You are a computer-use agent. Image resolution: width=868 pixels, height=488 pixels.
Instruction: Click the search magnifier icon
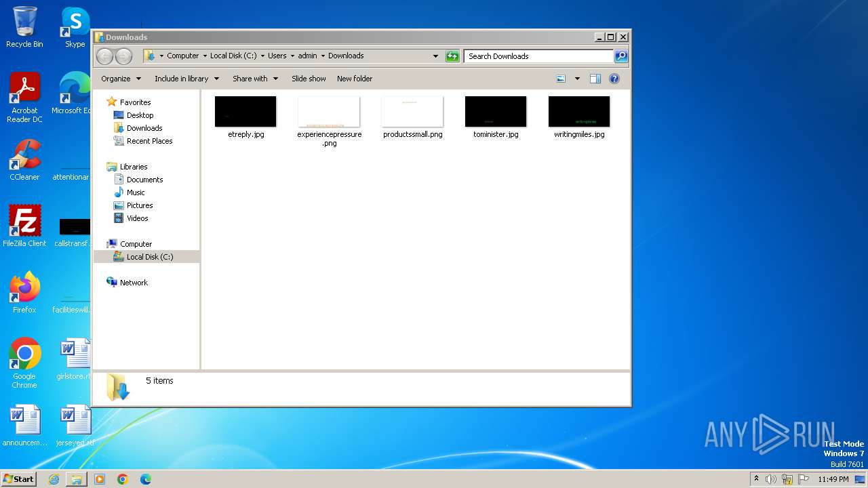(621, 56)
